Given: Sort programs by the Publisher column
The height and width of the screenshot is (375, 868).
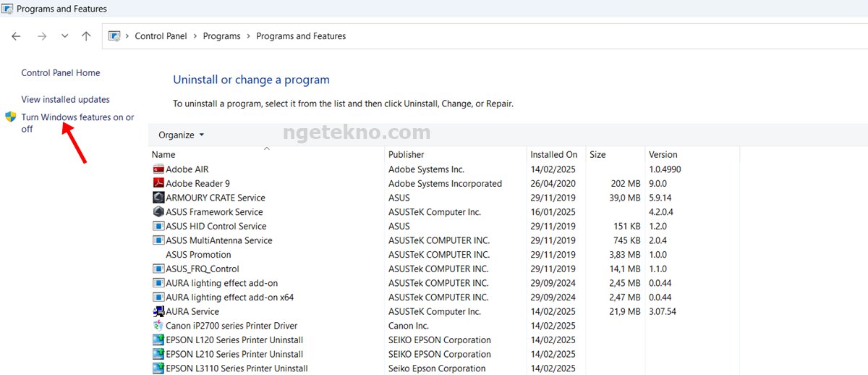Looking at the screenshot, I should 406,154.
